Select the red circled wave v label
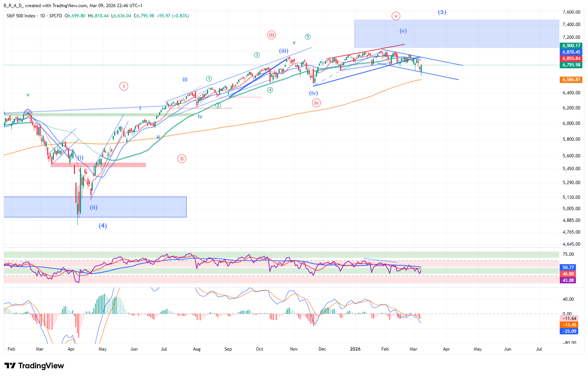 (395, 16)
